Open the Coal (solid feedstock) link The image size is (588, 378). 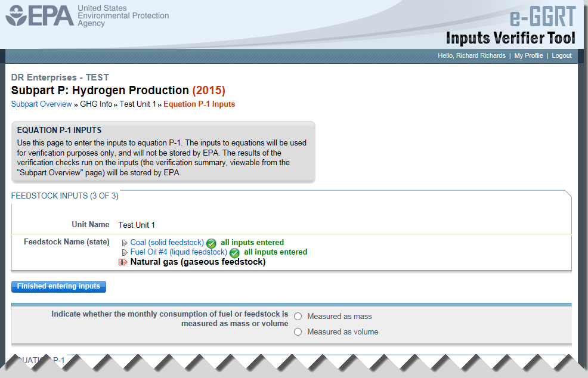(x=167, y=243)
